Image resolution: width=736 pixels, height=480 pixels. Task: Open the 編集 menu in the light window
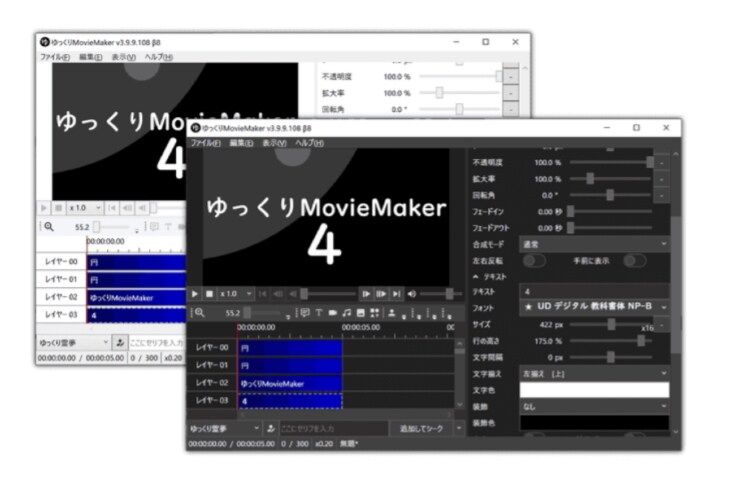pyautogui.click(x=91, y=57)
